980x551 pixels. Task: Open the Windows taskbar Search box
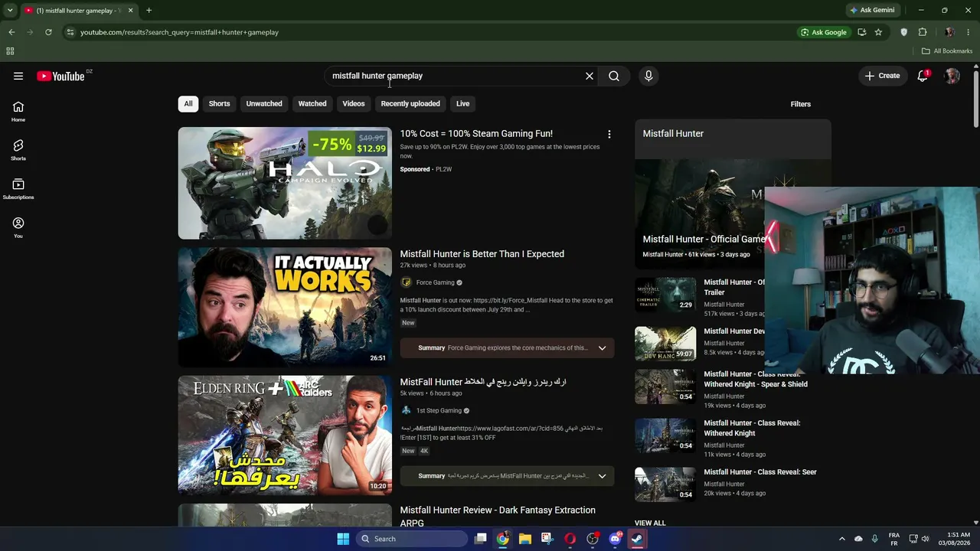[x=412, y=539]
